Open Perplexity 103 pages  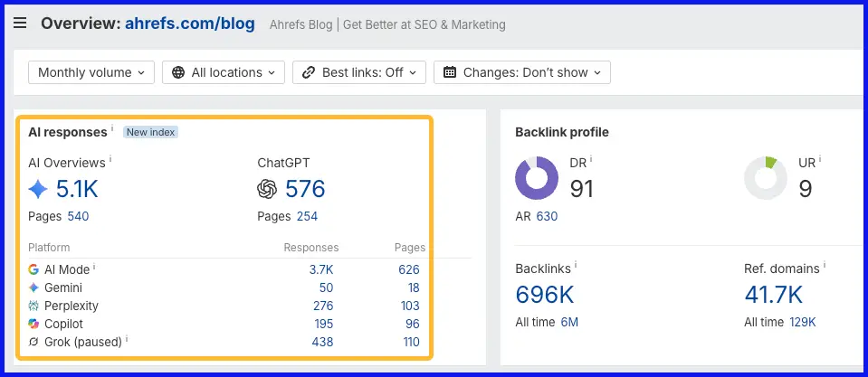[410, 306]
